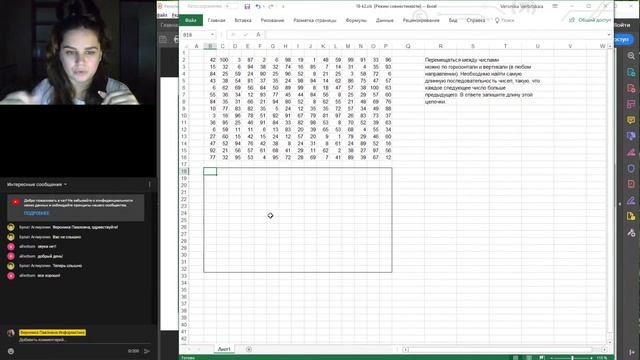Click the webcam video thumbnail
This screenshot has height=360, width=640.
[78, 52]
